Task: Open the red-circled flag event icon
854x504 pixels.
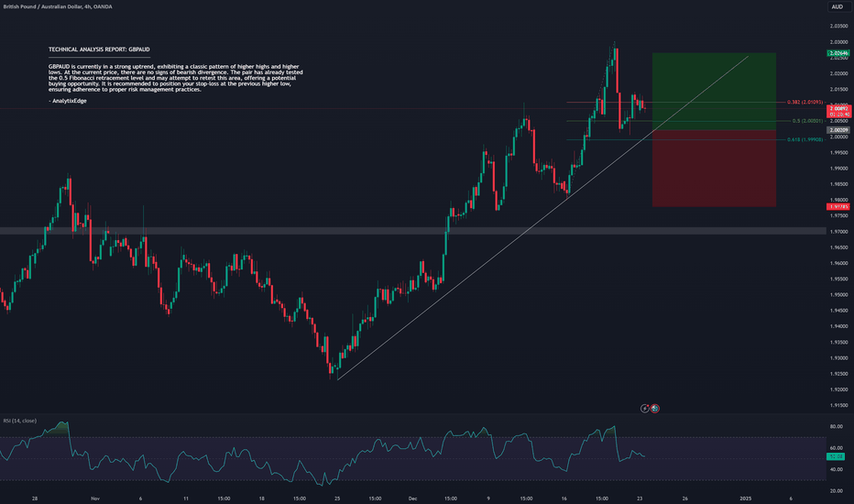Action: coord(654,408)
